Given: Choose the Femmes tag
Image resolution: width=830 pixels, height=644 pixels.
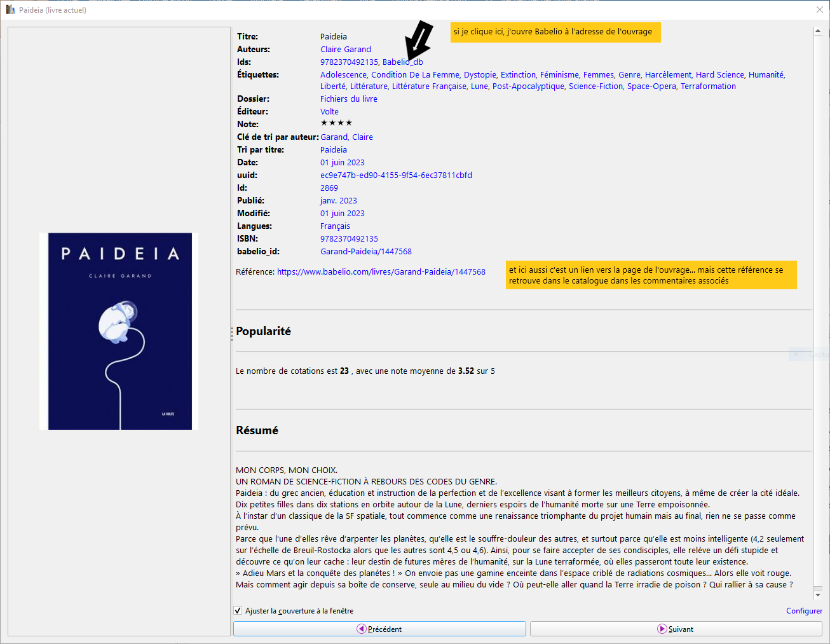Looking at the screenshot, I should pyautogui.click(x=599, y=74).
